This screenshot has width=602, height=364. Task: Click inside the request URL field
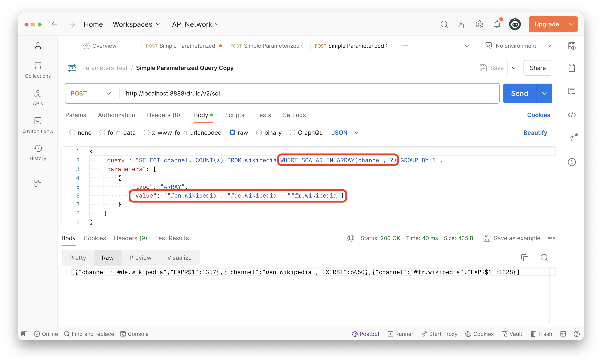point(244,93)
